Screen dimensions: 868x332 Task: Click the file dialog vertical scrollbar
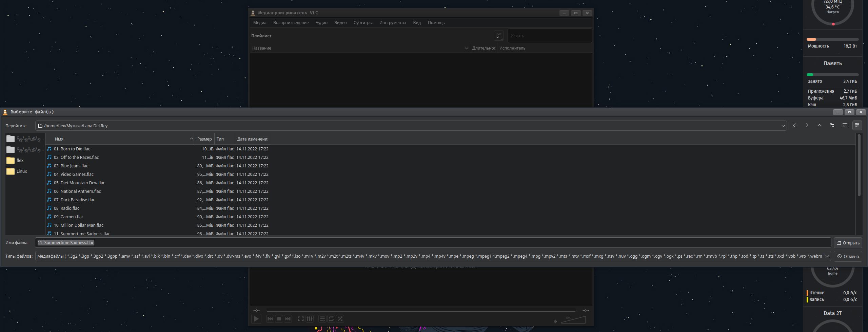coord(859,165)
